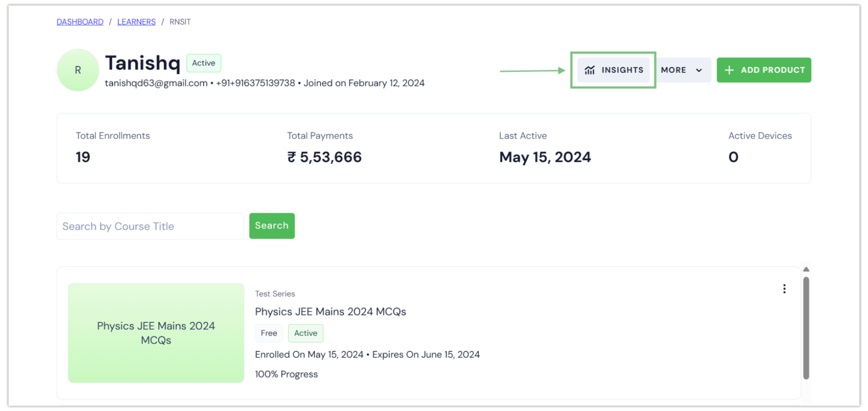Expand the Test Series course details

pos(275,294)
